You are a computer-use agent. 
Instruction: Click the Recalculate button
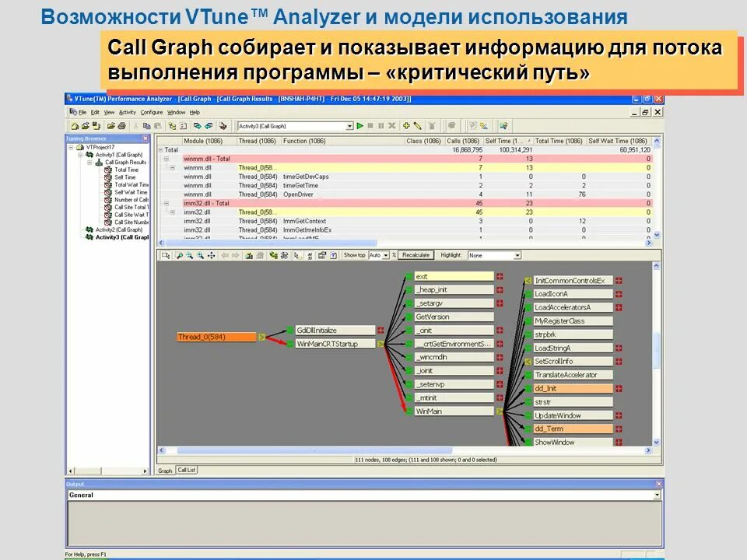[x=416, y=255]
